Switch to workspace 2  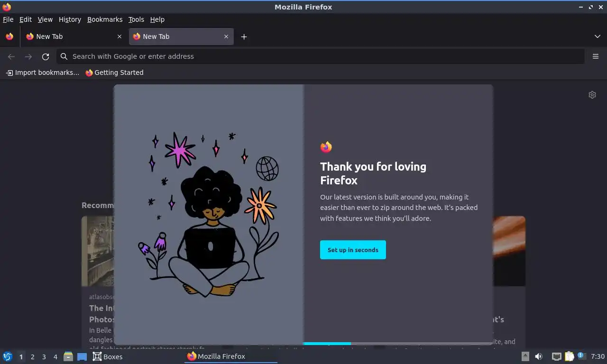[32, 357]
